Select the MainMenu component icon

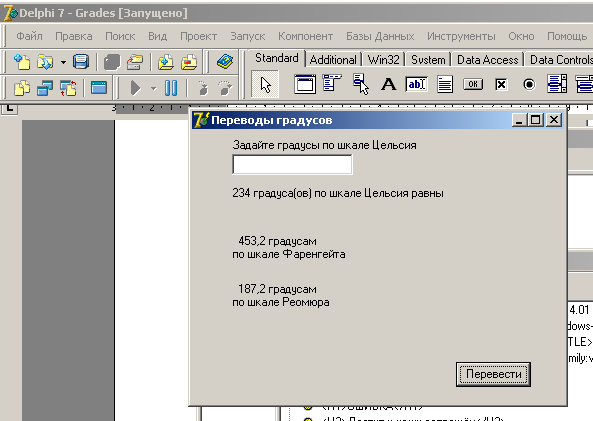(332, 83)
